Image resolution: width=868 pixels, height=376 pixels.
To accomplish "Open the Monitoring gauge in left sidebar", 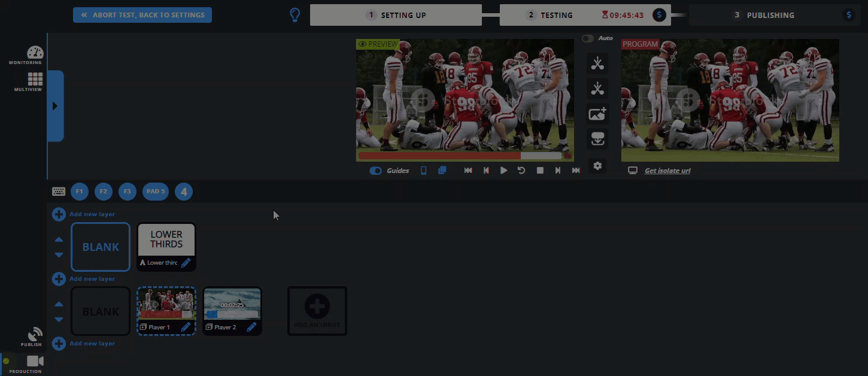I will 35,54.
